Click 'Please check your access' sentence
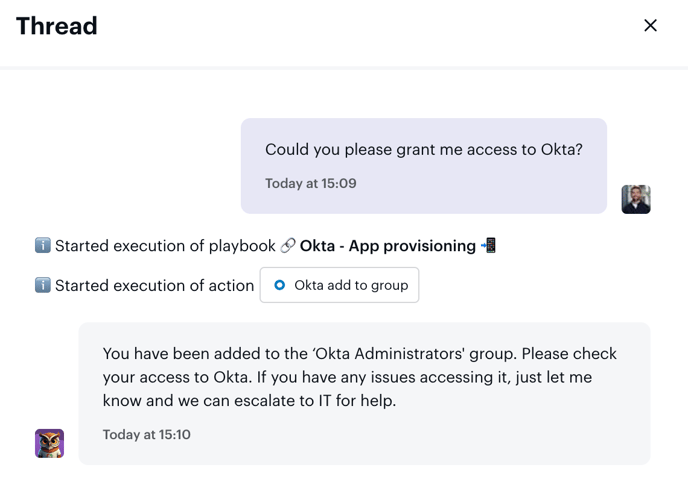Viewport: 688px width, 500px height. tap(572, 353)
